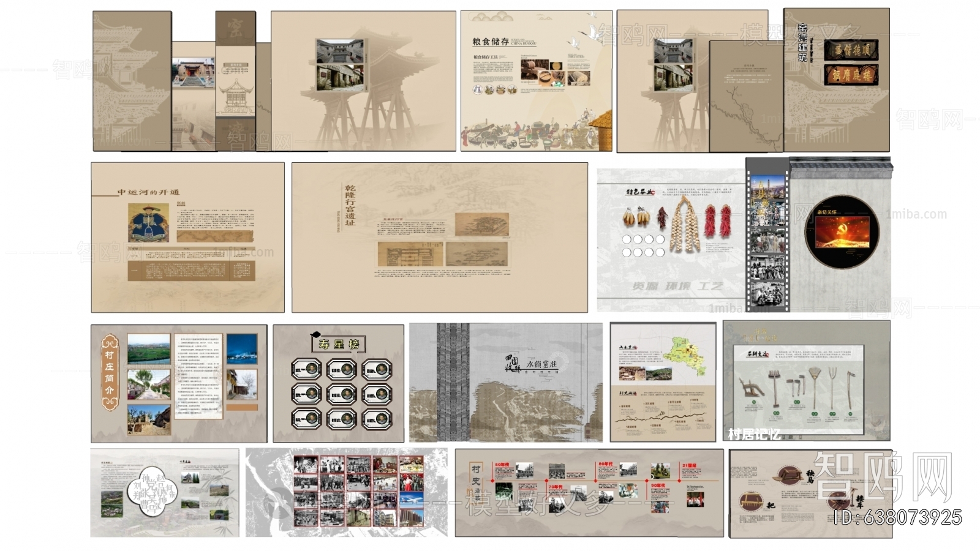Click the corn bunches icon on the 特色农业 panel
The image size is (980, 551).
tap(635, 216)
